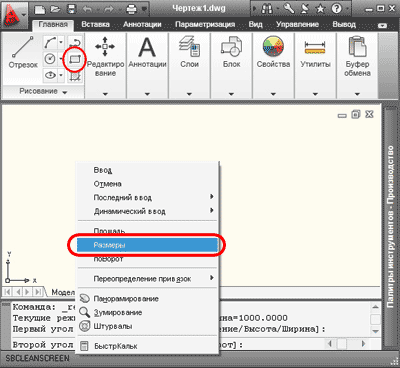The width and height of the screenshot is (400, 368).
Task: Open a drawing with the folder icon
Action: point(55,9)
